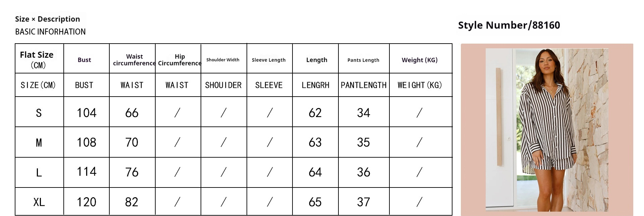Click the size XL row label
This screenshot has height=216, width=644.
coord(39,202)
